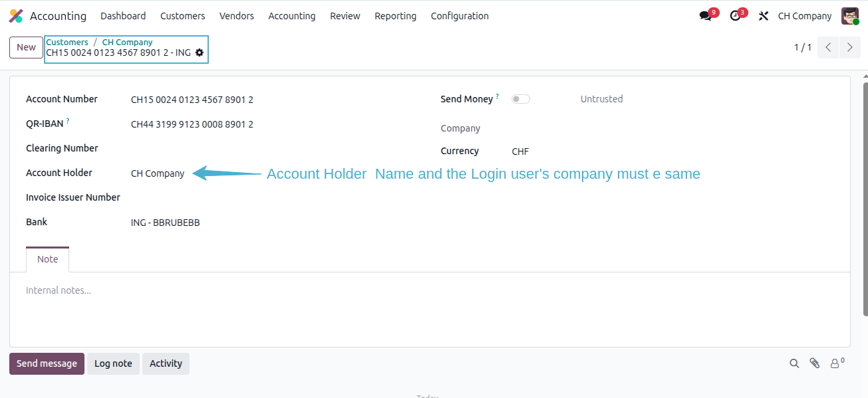Screen dimensions: 868x398
Task: Open the user avatar menu
Action: (850, 16)
